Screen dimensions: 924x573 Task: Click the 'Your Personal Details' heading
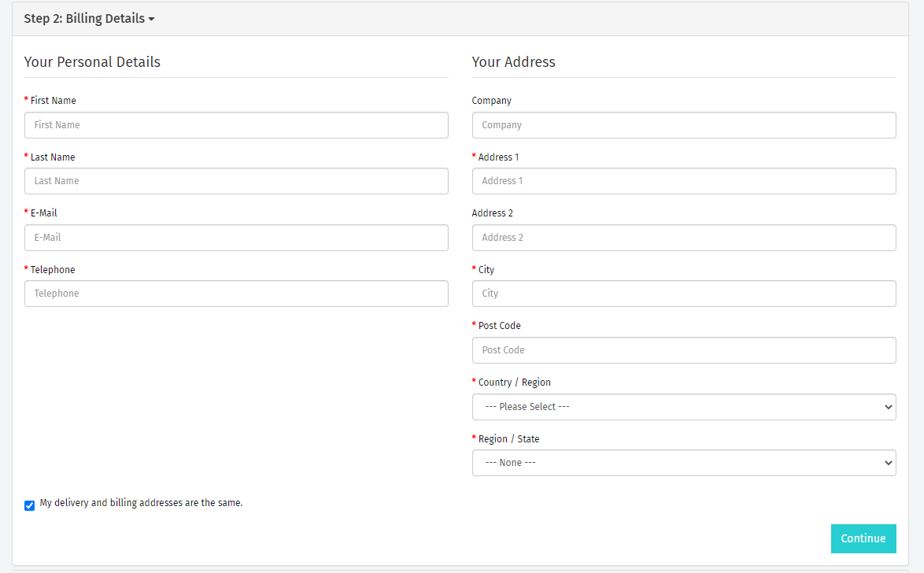click(x=92, y=62)
